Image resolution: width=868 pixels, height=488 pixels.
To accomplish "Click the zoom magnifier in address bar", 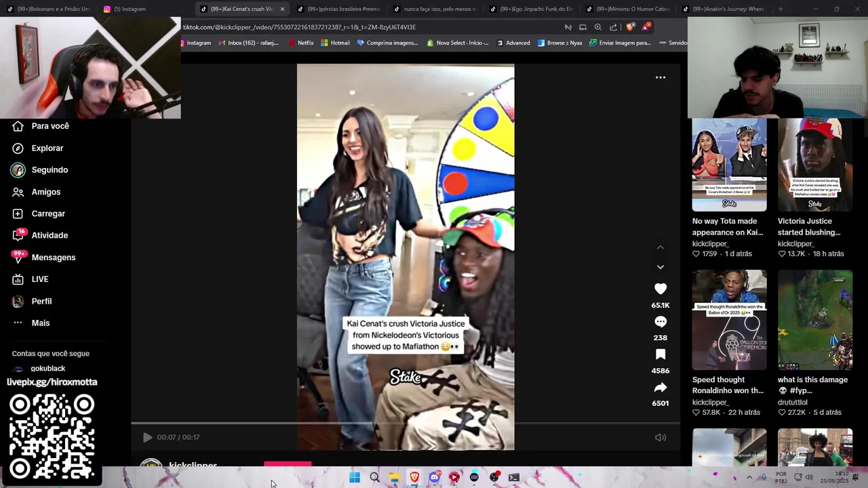I will tap(597, 27).
